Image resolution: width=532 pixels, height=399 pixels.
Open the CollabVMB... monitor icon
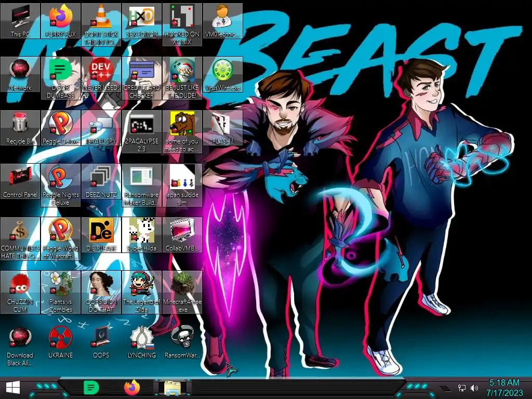[182, 235]
